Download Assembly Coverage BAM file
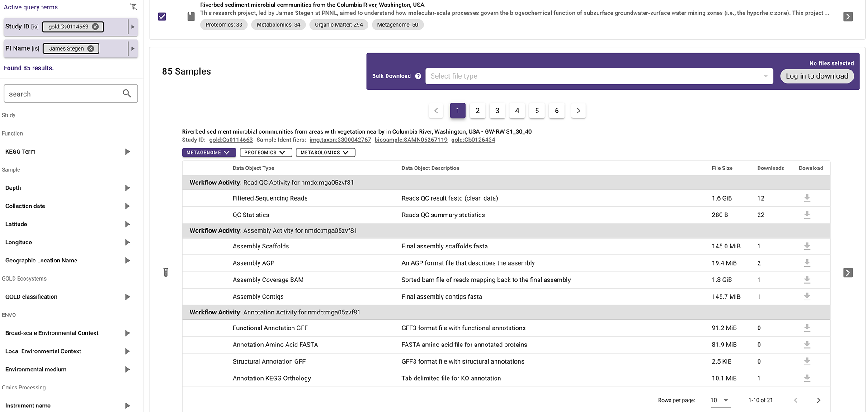Image resolution: width=868 pixels, height=412 pixels. (807, 280)
